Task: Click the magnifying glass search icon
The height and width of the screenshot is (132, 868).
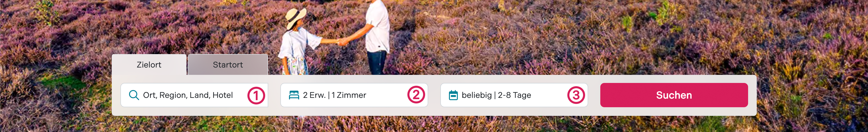Action: click(134, 95)
